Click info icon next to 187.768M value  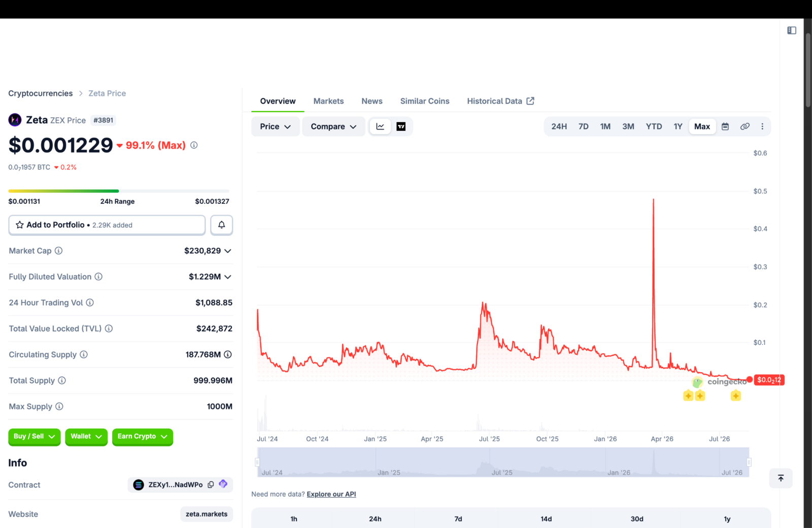[228, 355]
